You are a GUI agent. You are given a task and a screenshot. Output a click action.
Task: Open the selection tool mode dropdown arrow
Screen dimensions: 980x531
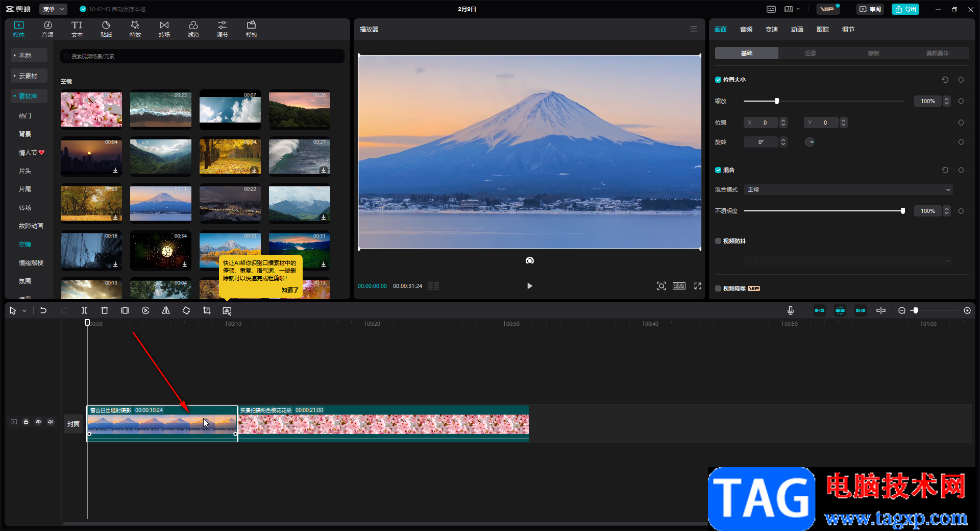[24, 310]
